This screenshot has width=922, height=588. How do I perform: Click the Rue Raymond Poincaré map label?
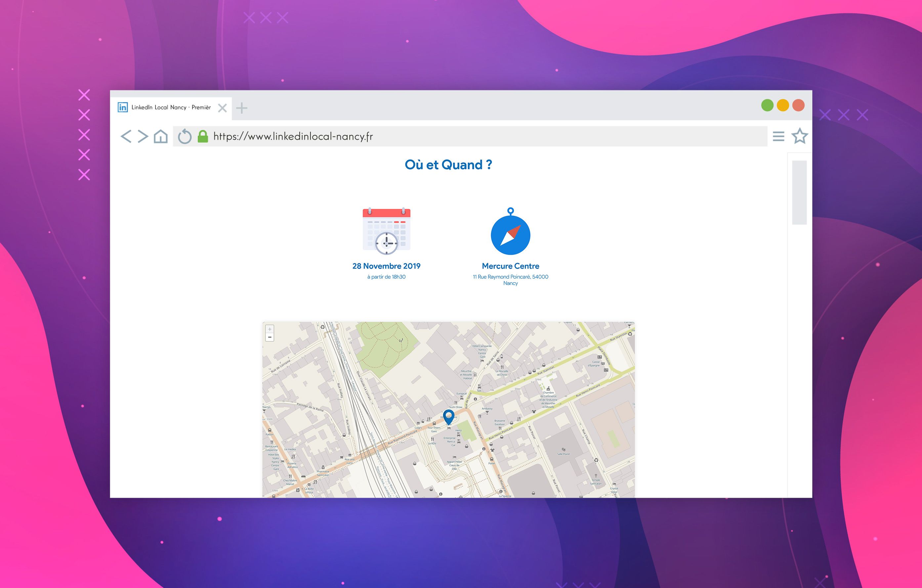click(x=402, y=437)
